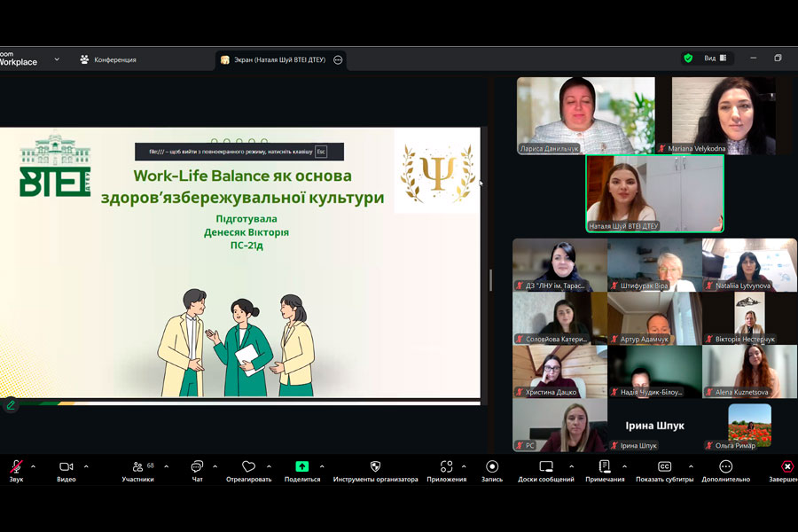Open the Конференция tab in the top bar
Screen dimensions: 798x532
[108, 59]
